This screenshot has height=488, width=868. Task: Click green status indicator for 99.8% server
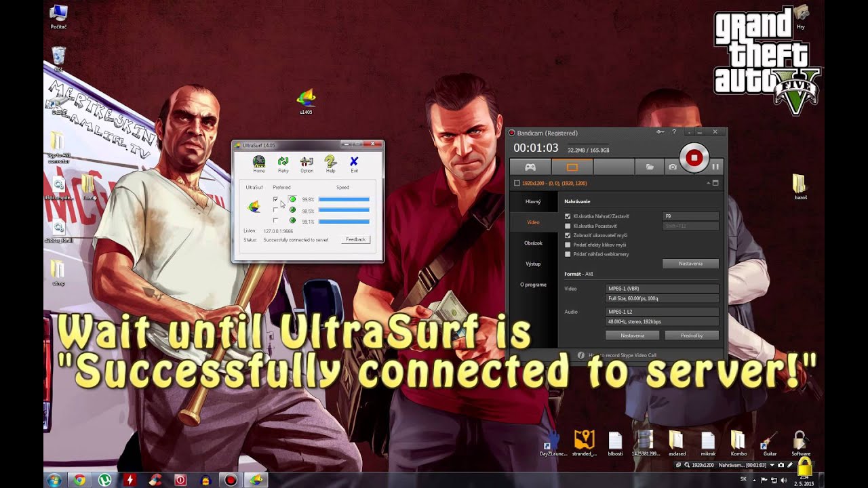pos(292,199)
